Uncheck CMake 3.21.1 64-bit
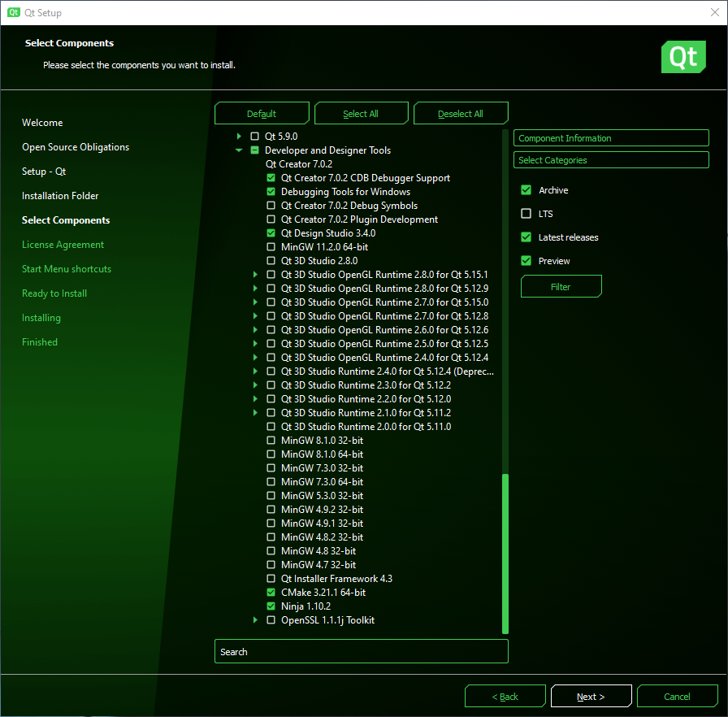Viewport: 728px width, 717px height. pyautogui.click(x=271, y=592)
